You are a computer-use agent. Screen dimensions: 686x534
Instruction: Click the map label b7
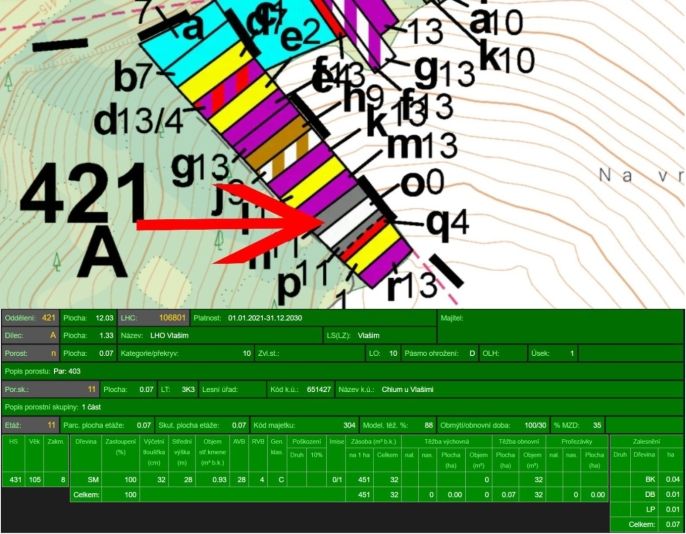click(x=132, y=77)
